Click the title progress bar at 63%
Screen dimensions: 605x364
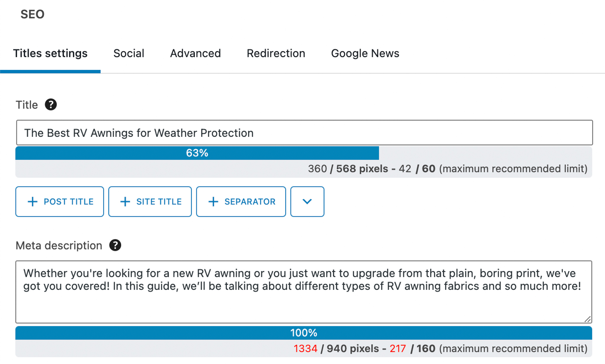point(197,153)
